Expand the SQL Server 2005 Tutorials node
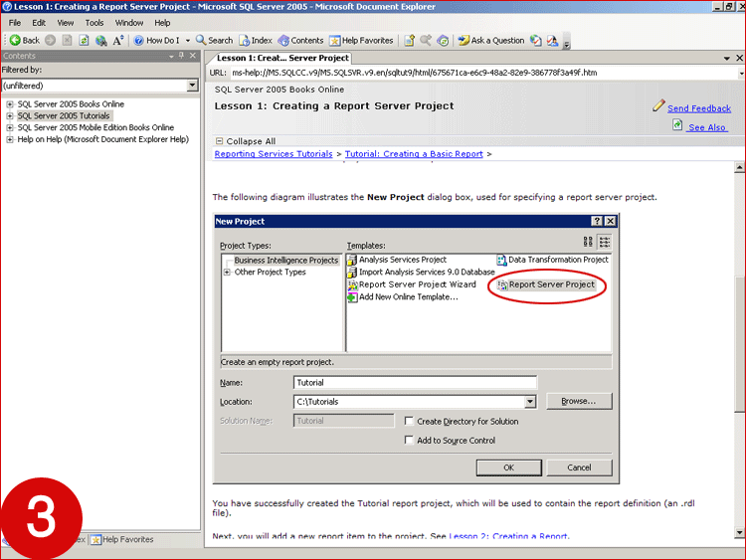 pos(10,116)
